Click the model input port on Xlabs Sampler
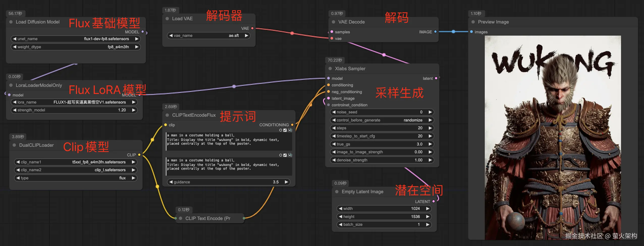 [x=329, y=78]
